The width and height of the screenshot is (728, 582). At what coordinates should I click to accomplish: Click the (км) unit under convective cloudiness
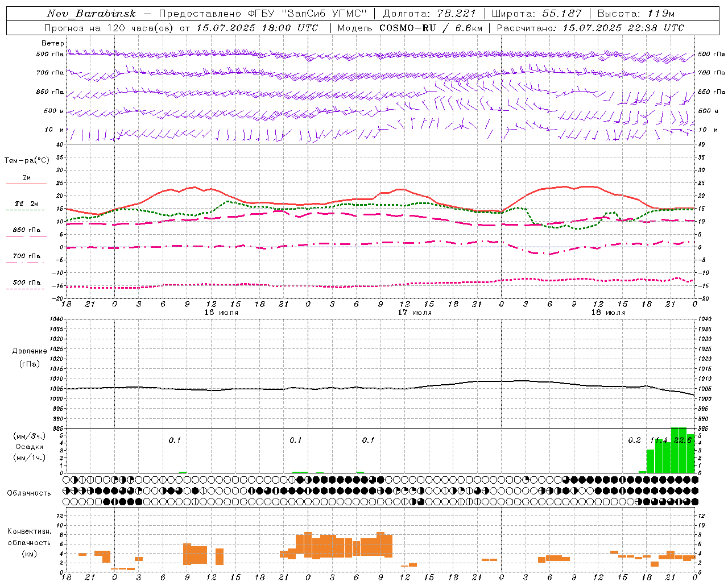point(29,554)
